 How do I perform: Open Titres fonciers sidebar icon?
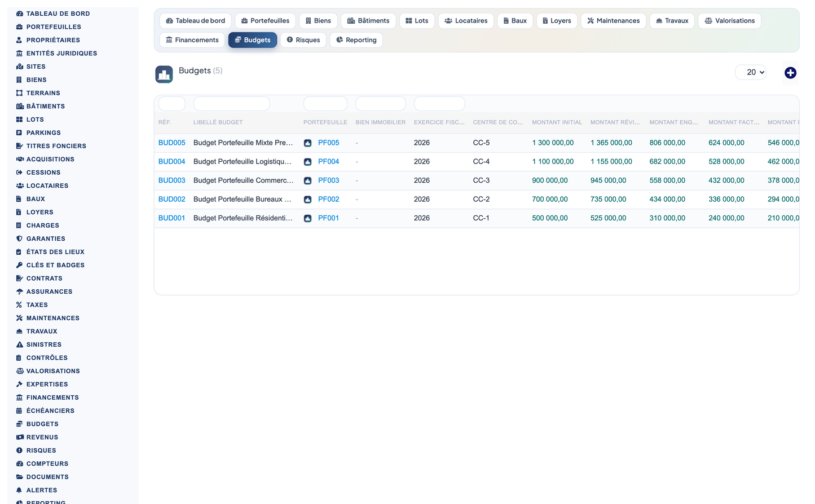[x=19, y=146]
